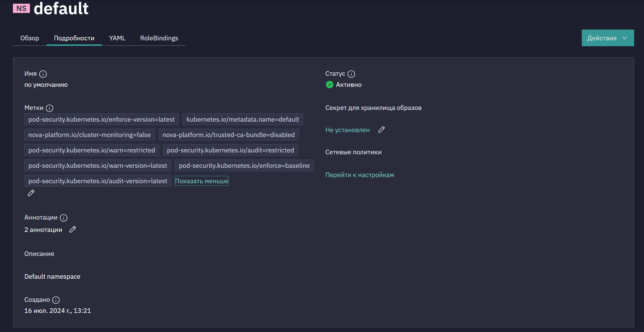The width and height of the screenshot is (644, 332).
Task: Click info icon next to Метки
Action: [50, 108]
